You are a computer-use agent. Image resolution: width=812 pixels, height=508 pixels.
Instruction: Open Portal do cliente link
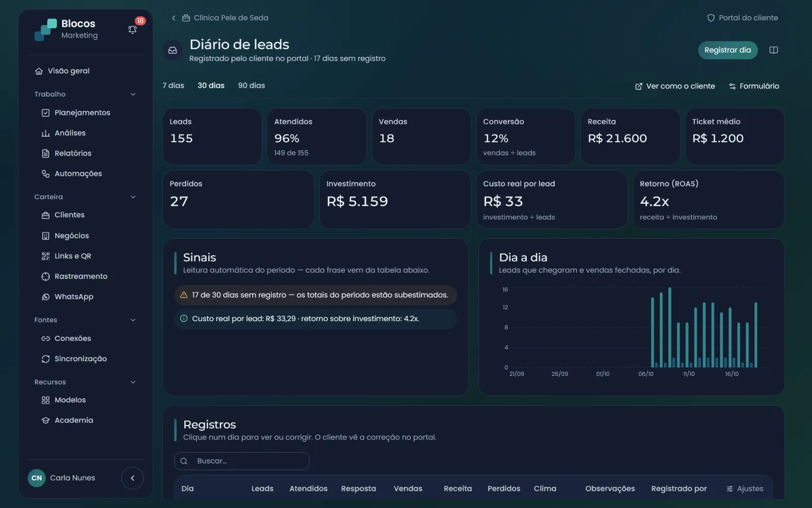click(x=742, y=18)
